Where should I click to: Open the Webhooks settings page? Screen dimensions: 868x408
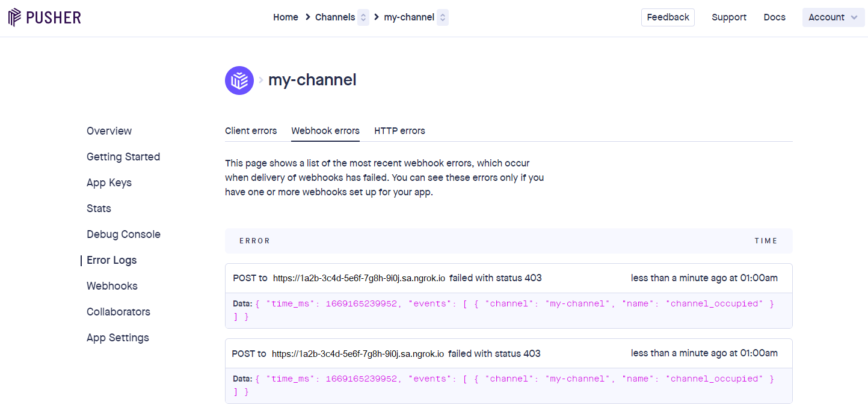[x=112, y=285]
